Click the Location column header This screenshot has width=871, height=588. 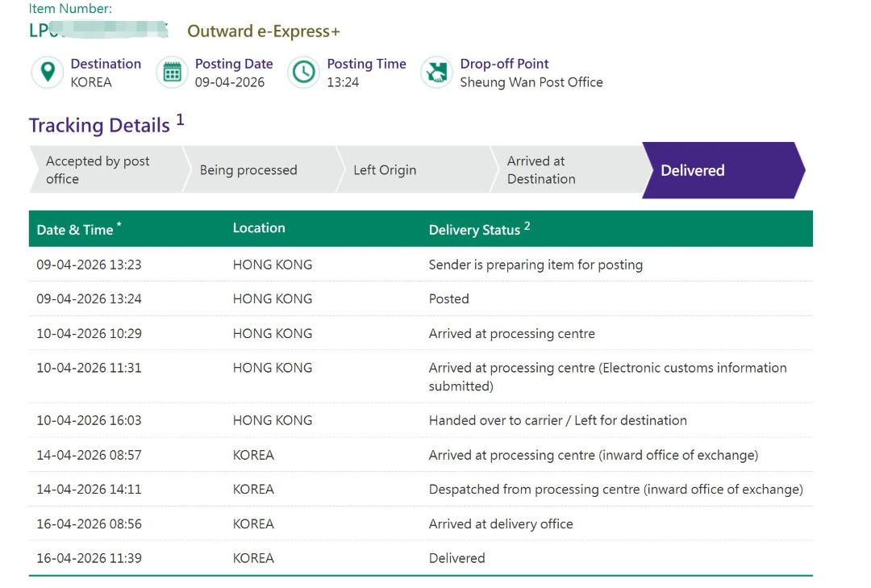pos(259,228)
